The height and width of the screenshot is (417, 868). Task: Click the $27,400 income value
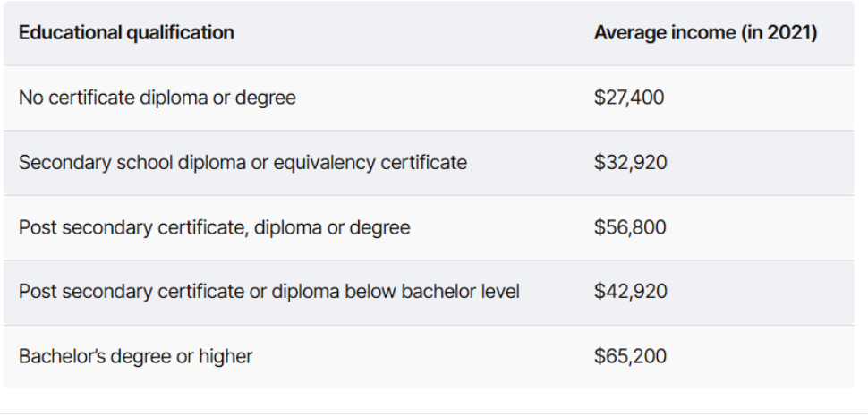(629, 98)
